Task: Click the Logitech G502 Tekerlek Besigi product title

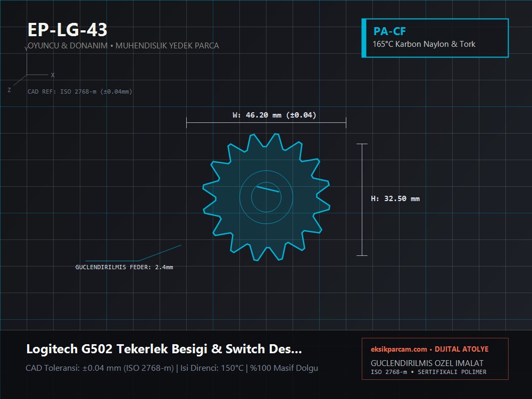Action: pyautogui.click(x=164, y=349)
